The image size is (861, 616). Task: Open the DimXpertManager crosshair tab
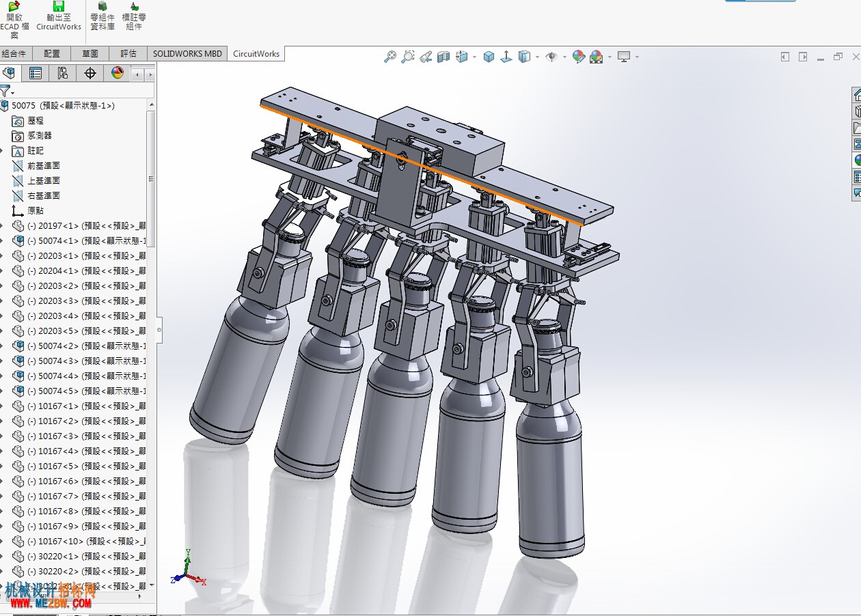tap(90, 73)
